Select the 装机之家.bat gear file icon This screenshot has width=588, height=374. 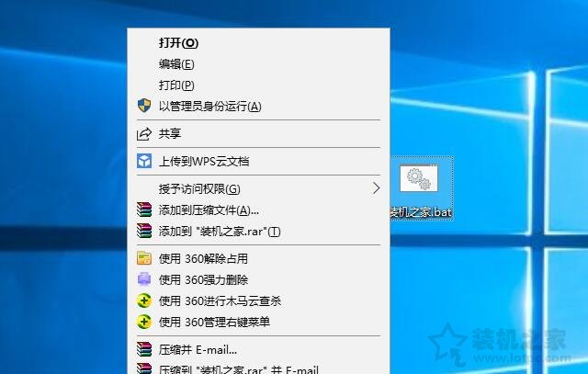419,178
